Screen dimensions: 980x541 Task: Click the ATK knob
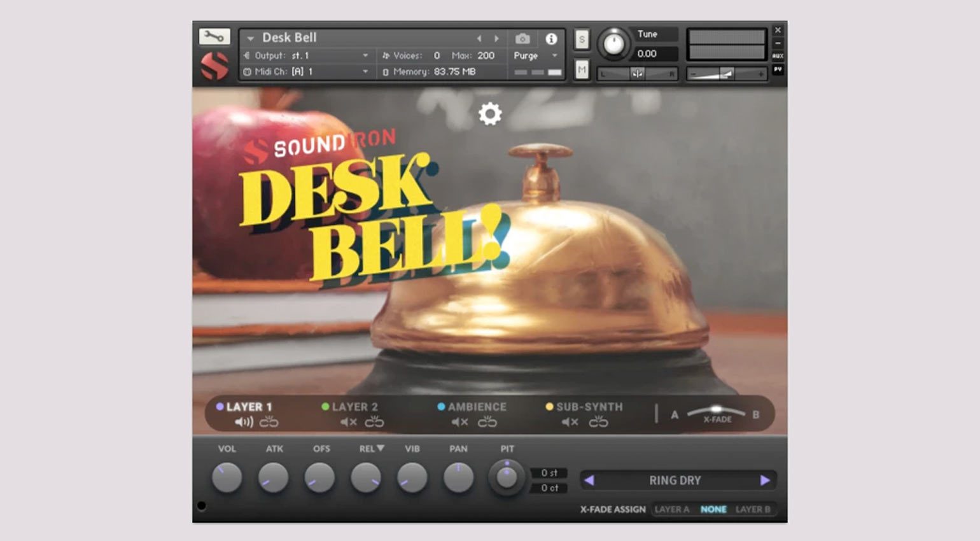[x=273, y=478]
